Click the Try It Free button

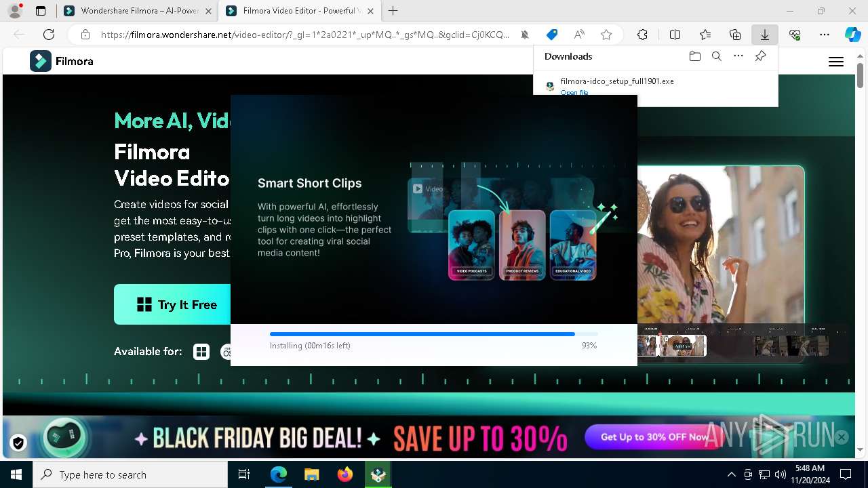click(x=173, y=304)
